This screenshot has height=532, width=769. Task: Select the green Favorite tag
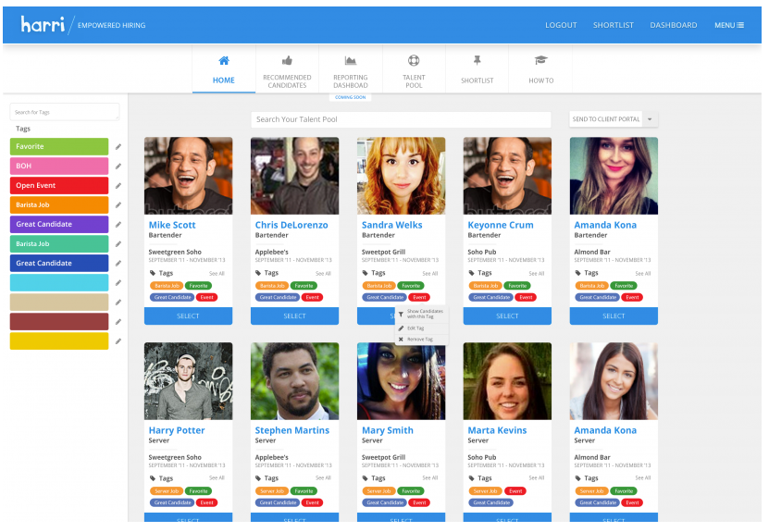[59, 146]
